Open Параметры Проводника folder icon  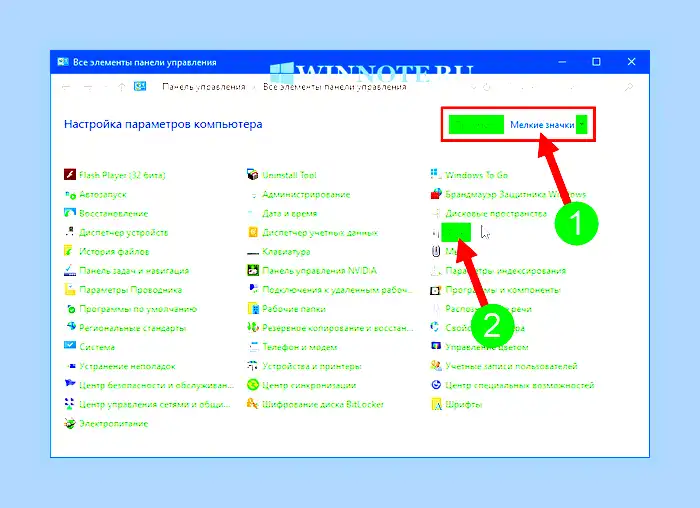pos(70,290)
